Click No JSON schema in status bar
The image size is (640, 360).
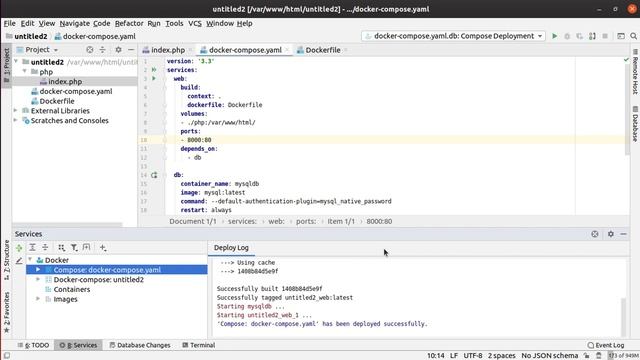pos(549,356)
